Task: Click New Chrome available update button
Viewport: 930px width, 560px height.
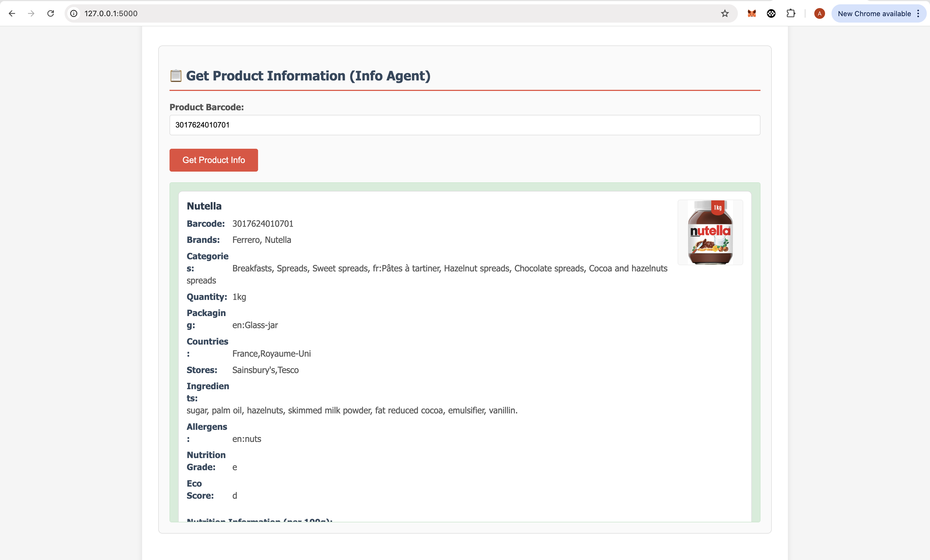Action: tap(874, 14)
